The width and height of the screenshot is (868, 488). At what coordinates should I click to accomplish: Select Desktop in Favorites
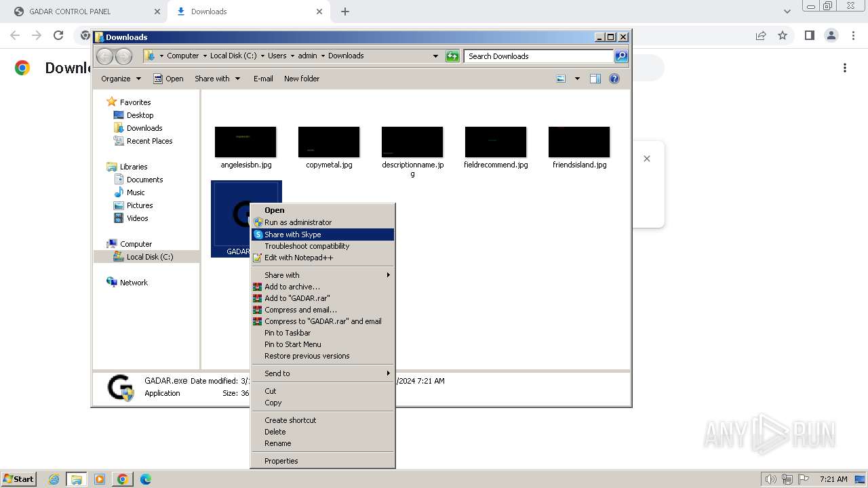point(140,115)
